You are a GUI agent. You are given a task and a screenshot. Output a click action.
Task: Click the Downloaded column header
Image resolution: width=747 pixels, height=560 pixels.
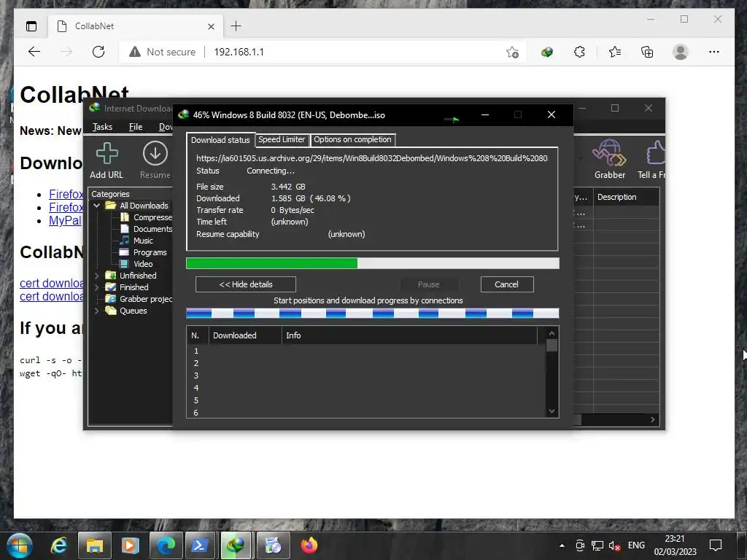[245, 335]
